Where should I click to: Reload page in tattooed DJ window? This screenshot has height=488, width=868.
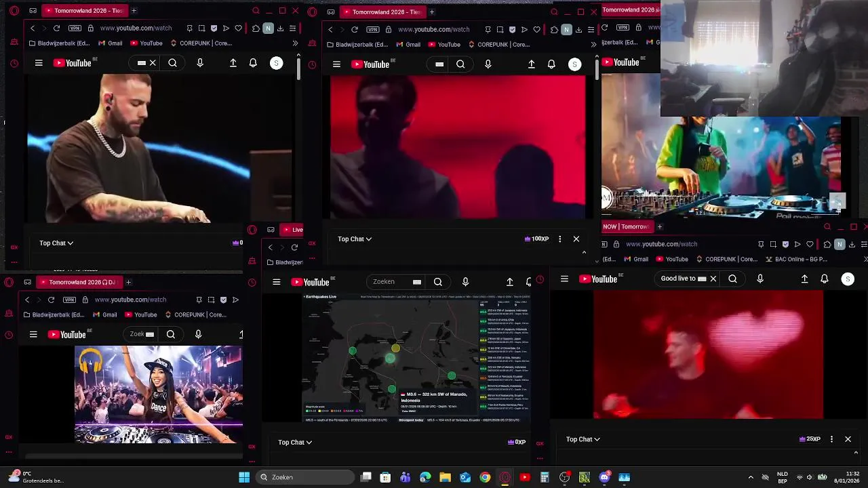coord(56,28)
